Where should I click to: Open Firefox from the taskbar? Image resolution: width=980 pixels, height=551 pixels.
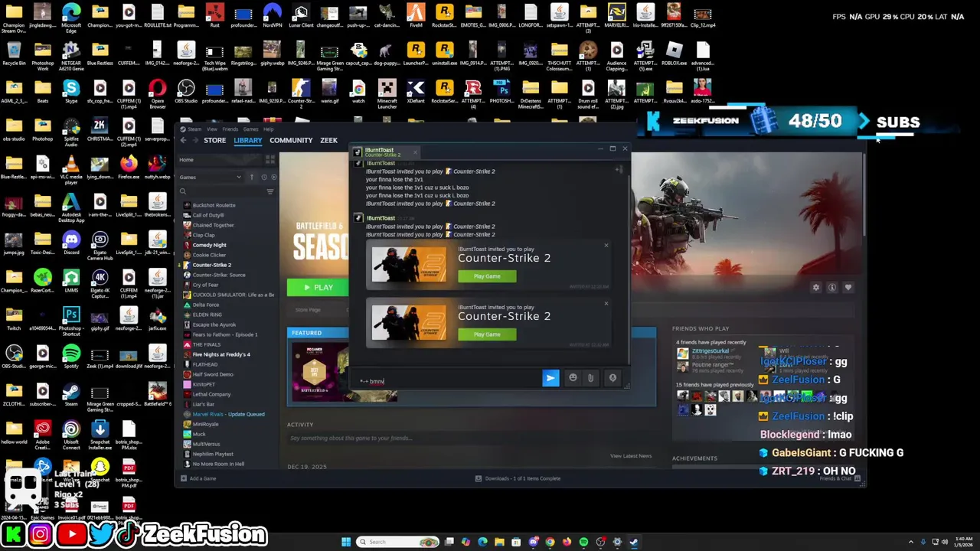pyautogui.click(x=567, y=542)
